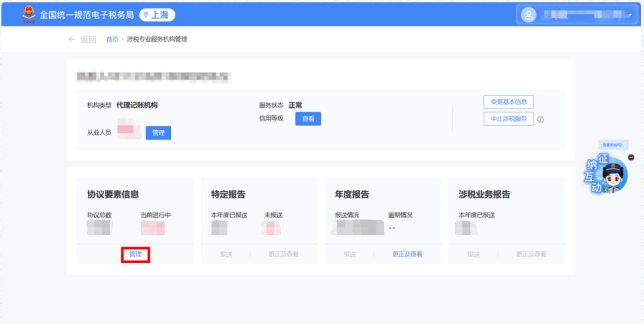Screen dimensions: 644x324
Task: Click the 涉税业务报告 card heading
Action: click(484, 195)
